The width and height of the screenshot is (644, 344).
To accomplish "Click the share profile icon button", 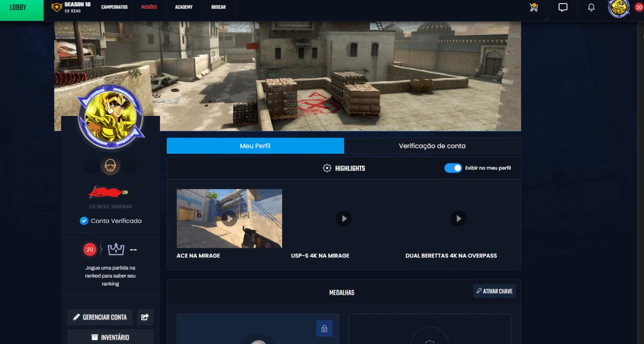I will point(145,317).
